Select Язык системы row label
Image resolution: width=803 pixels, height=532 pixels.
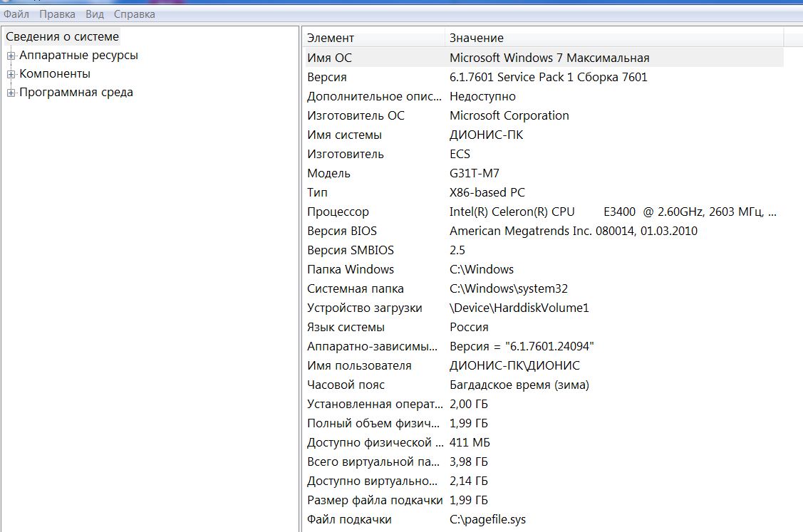(x=346, y=327)
